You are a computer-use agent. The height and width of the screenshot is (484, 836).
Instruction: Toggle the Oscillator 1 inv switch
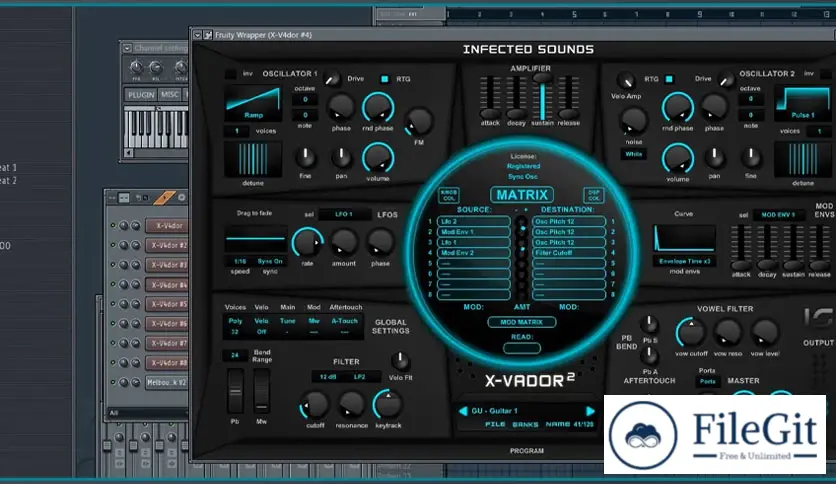pos(230,74)
